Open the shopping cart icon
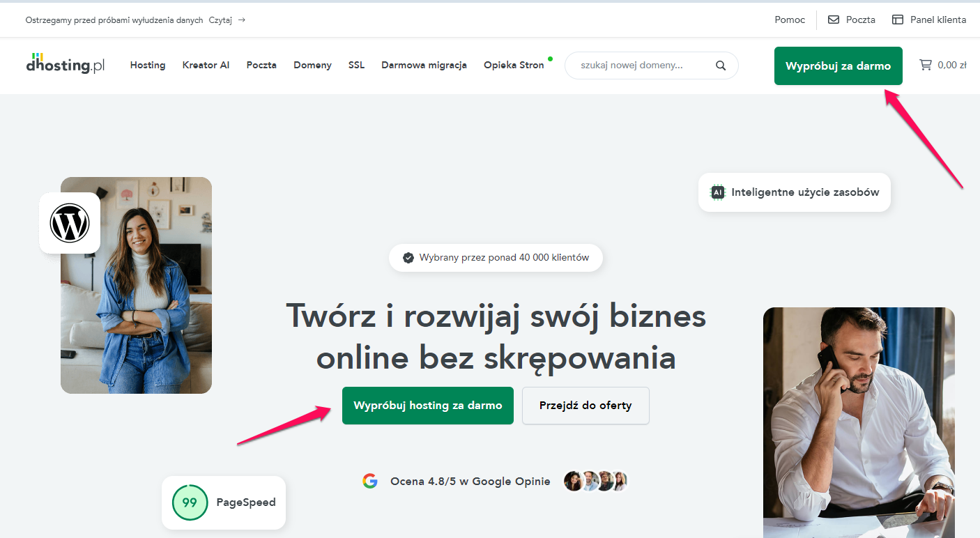Screen dimensions: 980x538 pos(926,65)
